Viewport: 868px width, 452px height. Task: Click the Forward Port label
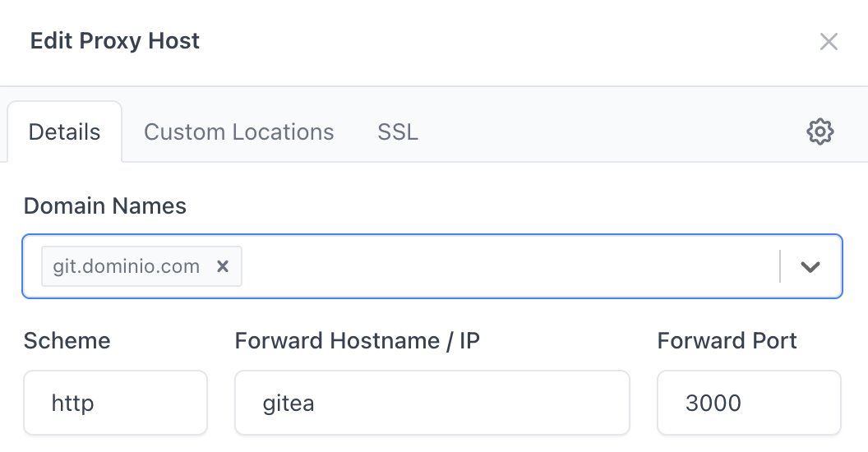(x=727, y=340)
